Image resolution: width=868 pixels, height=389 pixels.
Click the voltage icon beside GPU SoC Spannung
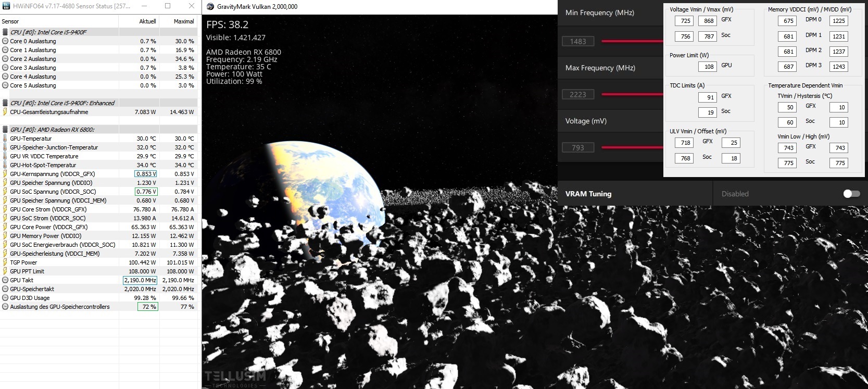pyautogui.click(x=5, y=192)
